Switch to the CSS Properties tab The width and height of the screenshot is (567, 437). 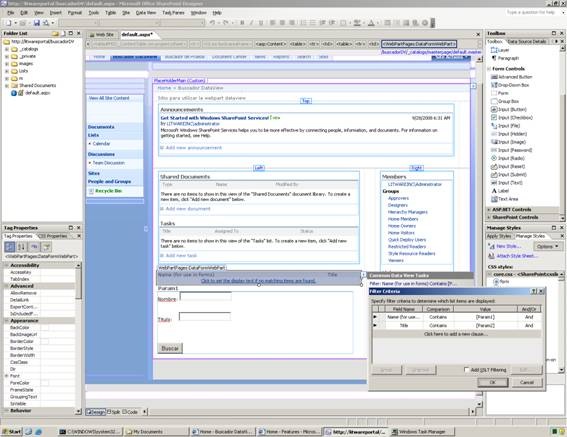pyautogui.click(x=53, y=236)
